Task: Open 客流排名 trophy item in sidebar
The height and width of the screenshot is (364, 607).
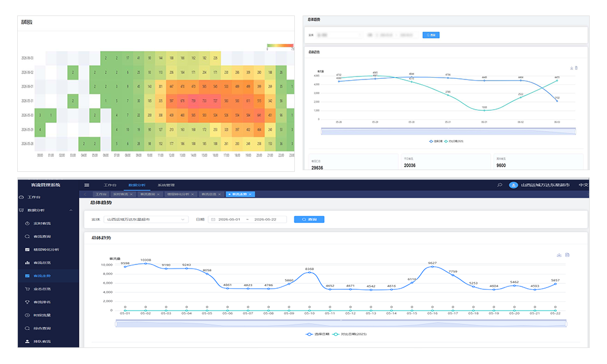Action: 42,302
